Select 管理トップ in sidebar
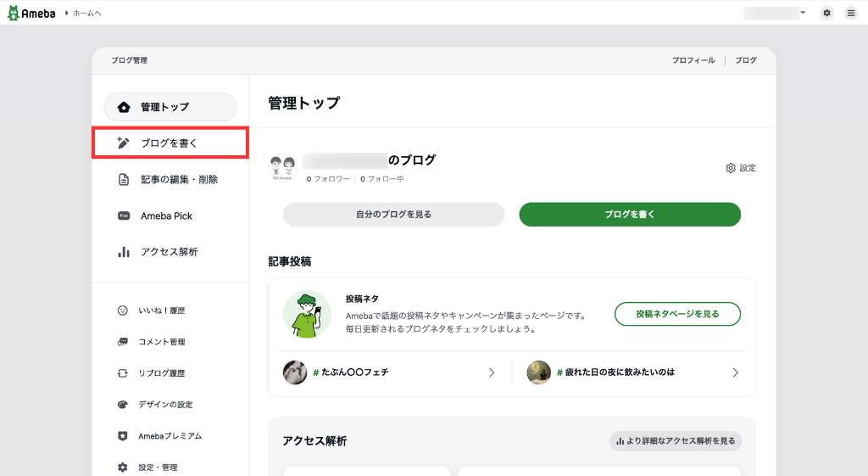The width and height of the screenshot is (868, 476). (170, 107)
